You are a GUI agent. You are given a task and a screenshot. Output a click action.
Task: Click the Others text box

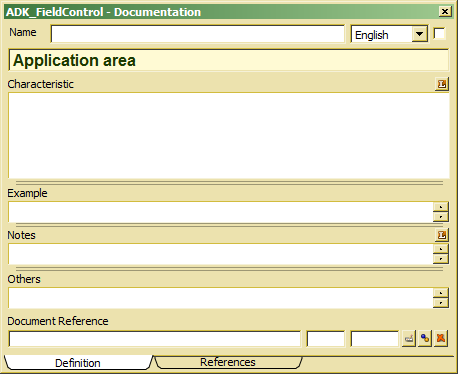pyautogui.click(x=221, y=298)
